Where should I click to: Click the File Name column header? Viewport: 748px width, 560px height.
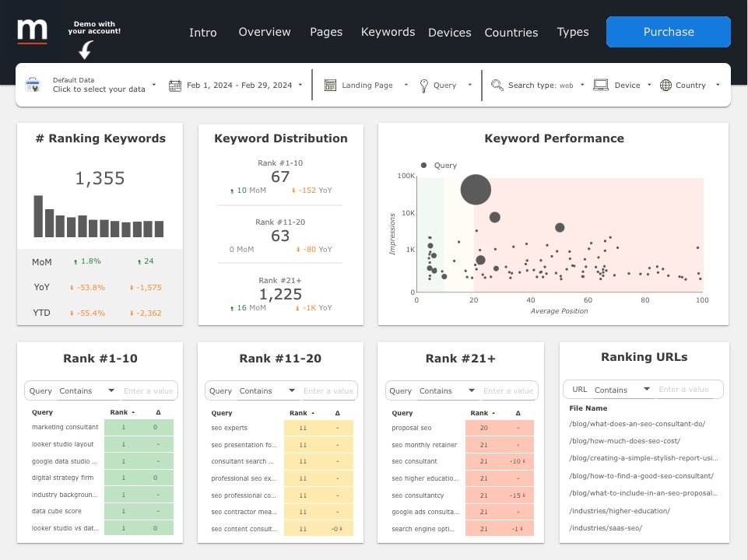588,408
